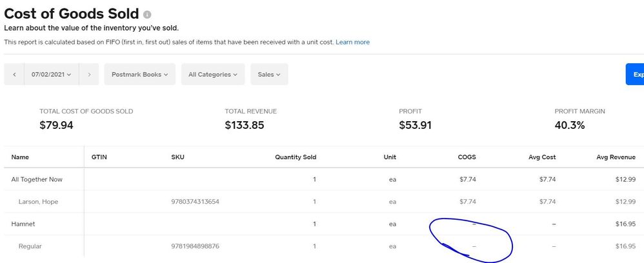644x263 pixels.
Task: Select the Larson, Hope variation row
Action: (x=39, y=202)
